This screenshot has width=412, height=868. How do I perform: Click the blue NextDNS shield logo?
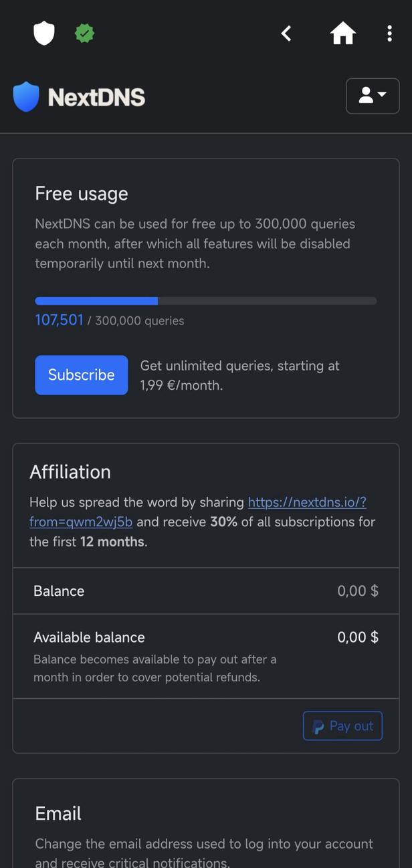(x=26, y=97)
